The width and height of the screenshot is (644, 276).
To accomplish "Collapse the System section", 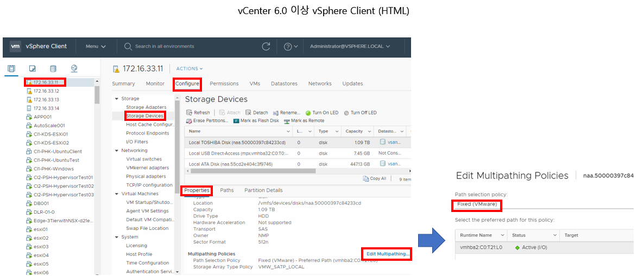I will pyautogui.click(x=117, y=237).
